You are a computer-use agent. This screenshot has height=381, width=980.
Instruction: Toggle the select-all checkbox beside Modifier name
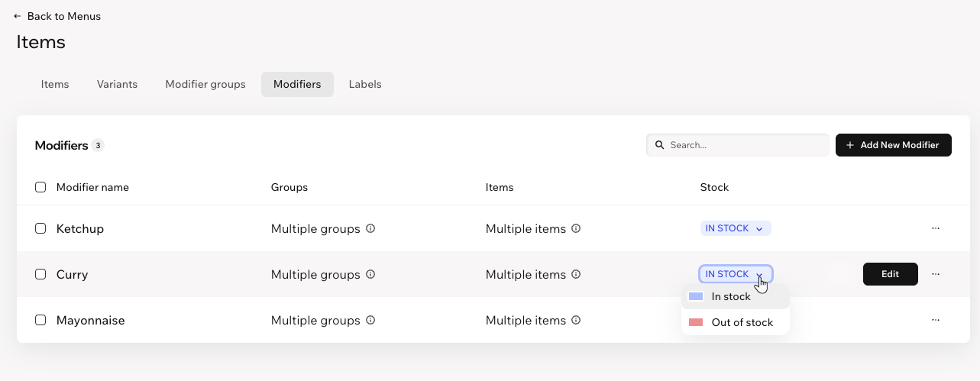(x=40, y=187)
